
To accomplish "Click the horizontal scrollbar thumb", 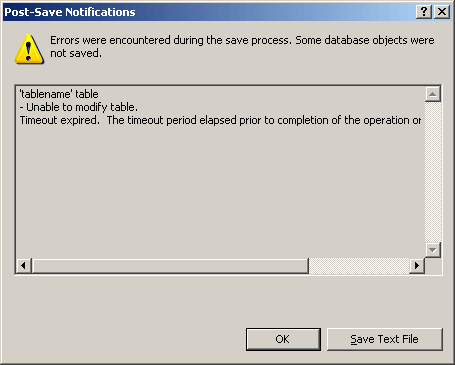I will coord(170,266).
